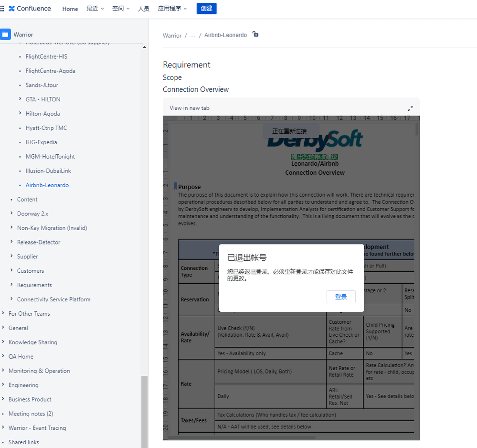Viewport: 477px width, 448px height.
Task: Click the Purpose heading in document
Action: [189, 187]
